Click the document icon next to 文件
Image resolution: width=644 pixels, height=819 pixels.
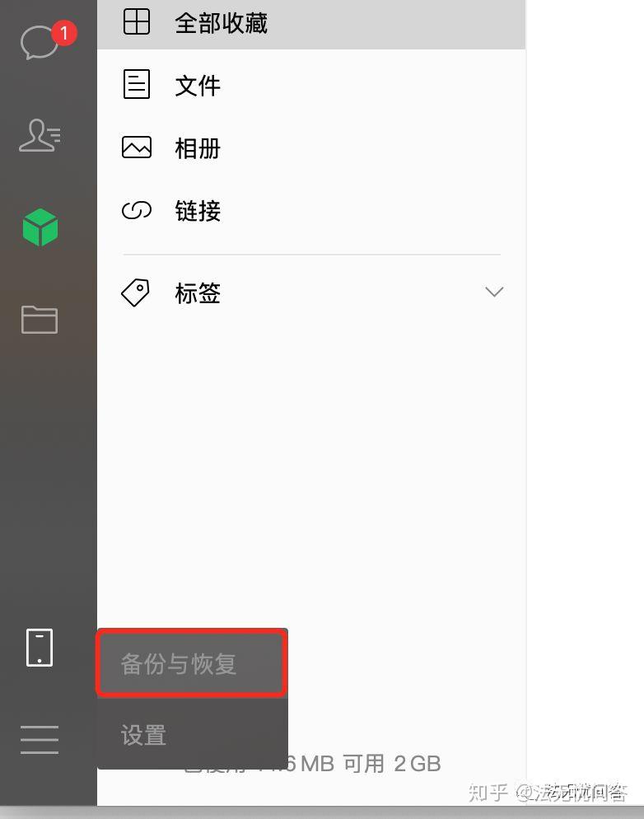tap(136, 84)
